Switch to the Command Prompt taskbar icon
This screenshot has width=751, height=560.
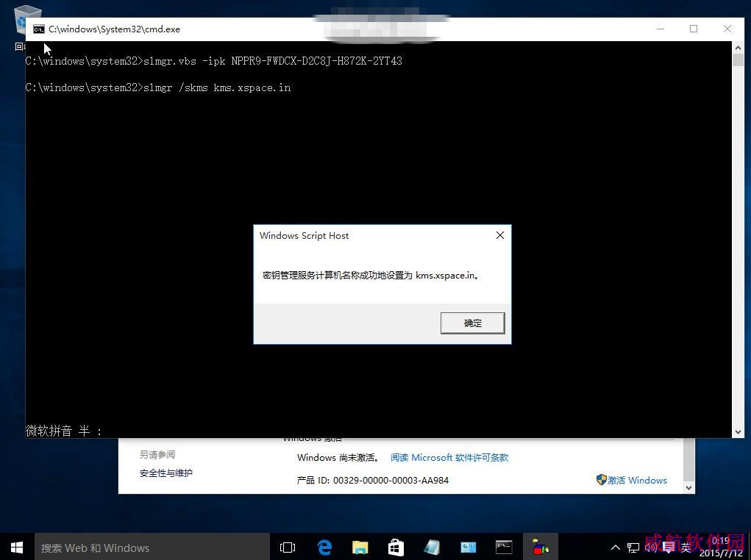click(x=504, y=548)
